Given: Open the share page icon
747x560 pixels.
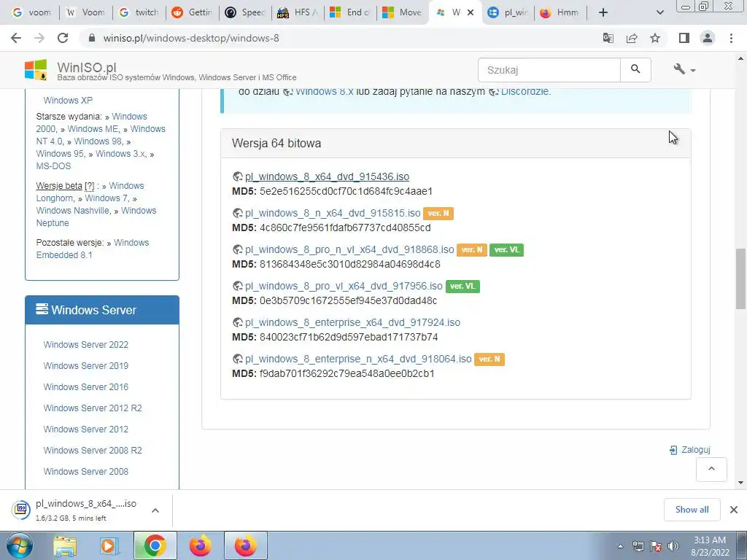Looking at the screenshot, I should click(632, 38).
